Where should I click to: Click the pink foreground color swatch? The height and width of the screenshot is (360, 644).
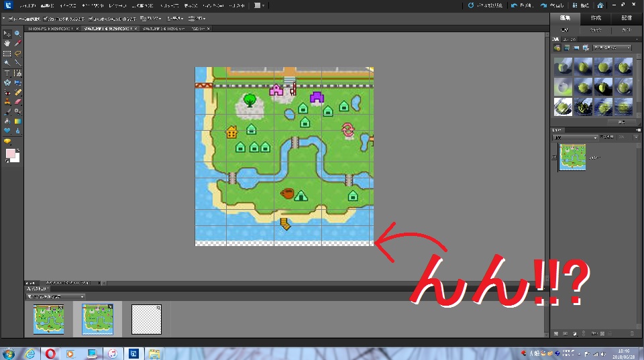pyautogui.click(x=10, y=154)
